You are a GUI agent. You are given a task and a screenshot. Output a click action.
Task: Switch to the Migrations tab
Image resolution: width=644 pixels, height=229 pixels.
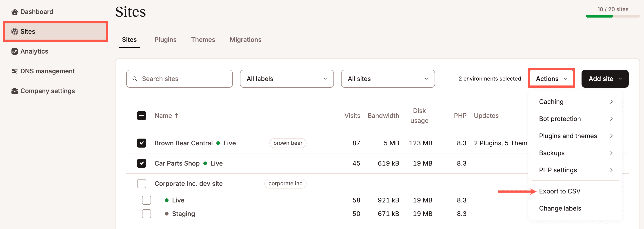246,40
